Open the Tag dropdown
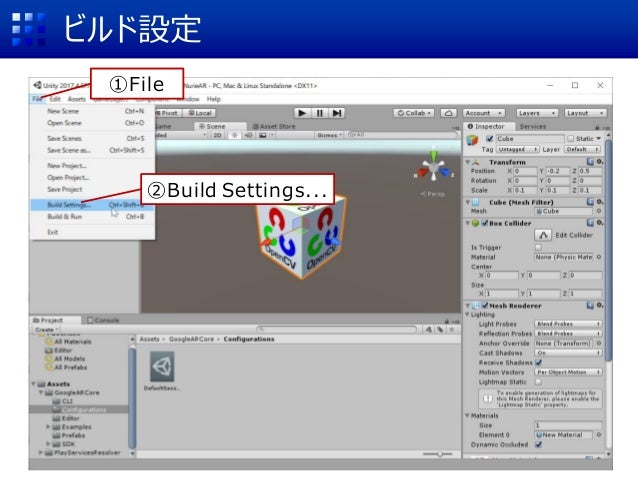The image size is (638, 479). pos(518,149)
